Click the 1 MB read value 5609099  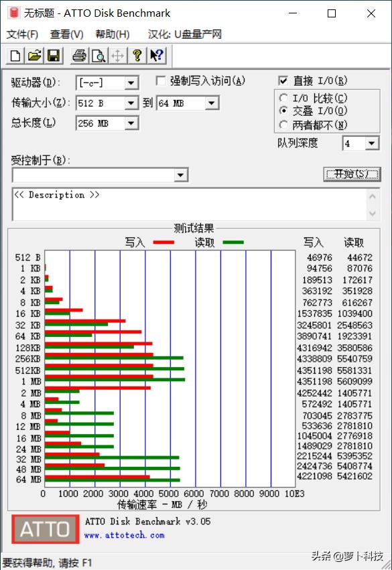point(355,382)
